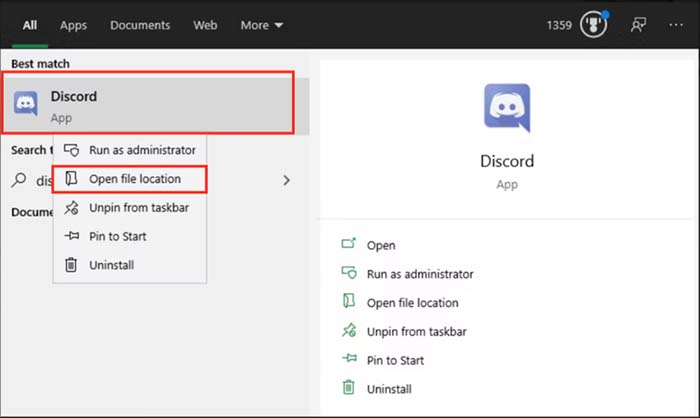This screenshot has height=418, width=700.
Task: Click the green pin icon in preview pane
Action: (x=349, y=358)
